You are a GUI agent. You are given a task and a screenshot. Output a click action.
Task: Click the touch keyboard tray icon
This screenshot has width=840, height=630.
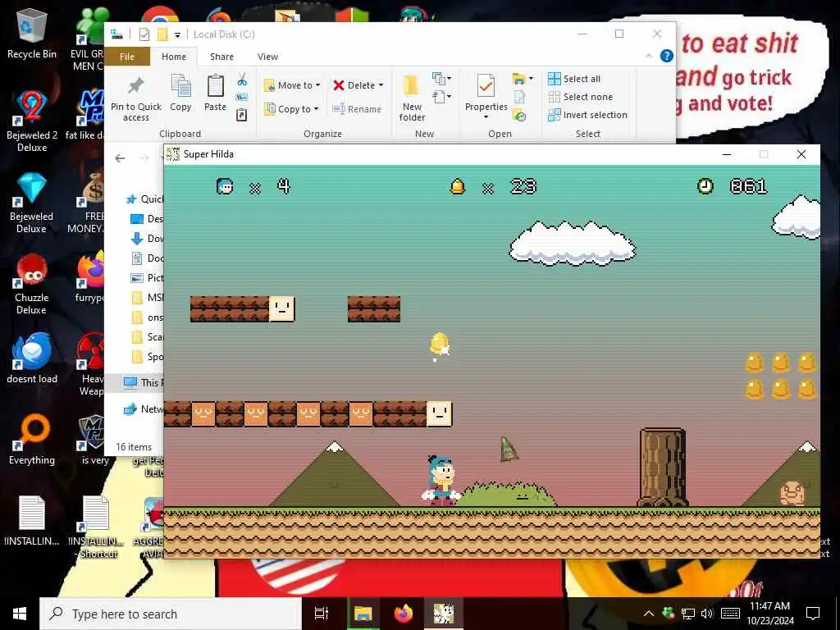tap(731, 614)
